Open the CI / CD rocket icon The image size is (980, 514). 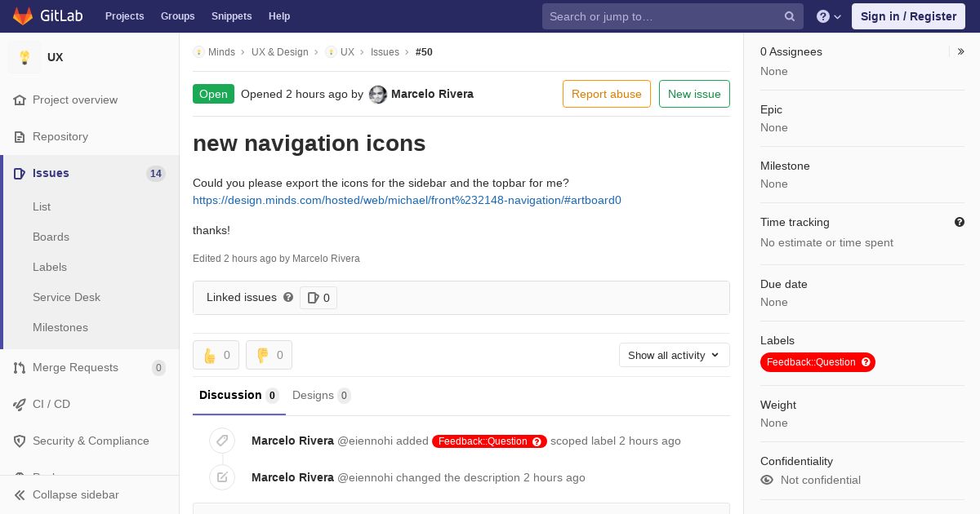tap(20, 404)
